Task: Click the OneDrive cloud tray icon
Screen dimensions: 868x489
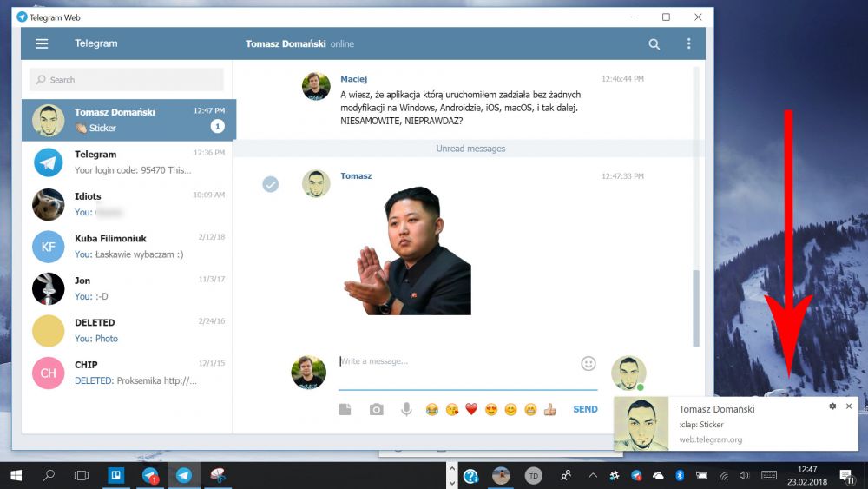Action: click(658, 475)
